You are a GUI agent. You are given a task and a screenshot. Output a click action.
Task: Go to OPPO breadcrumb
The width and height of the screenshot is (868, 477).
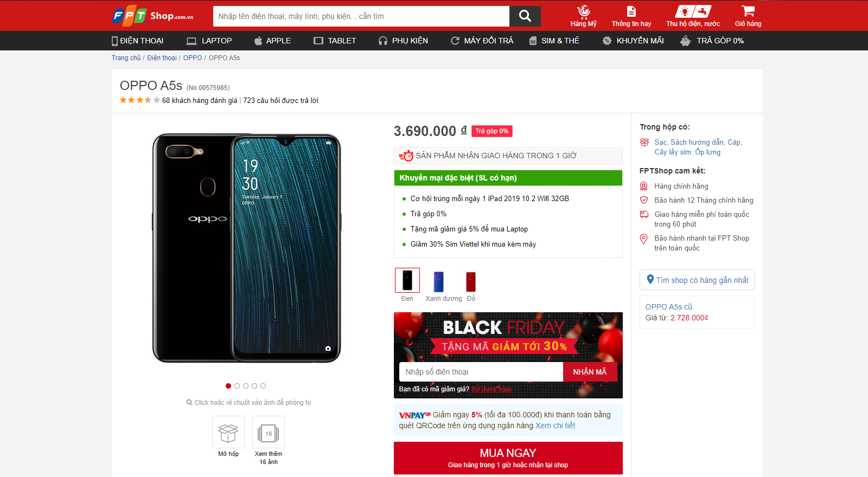click(x=193, y=58)
